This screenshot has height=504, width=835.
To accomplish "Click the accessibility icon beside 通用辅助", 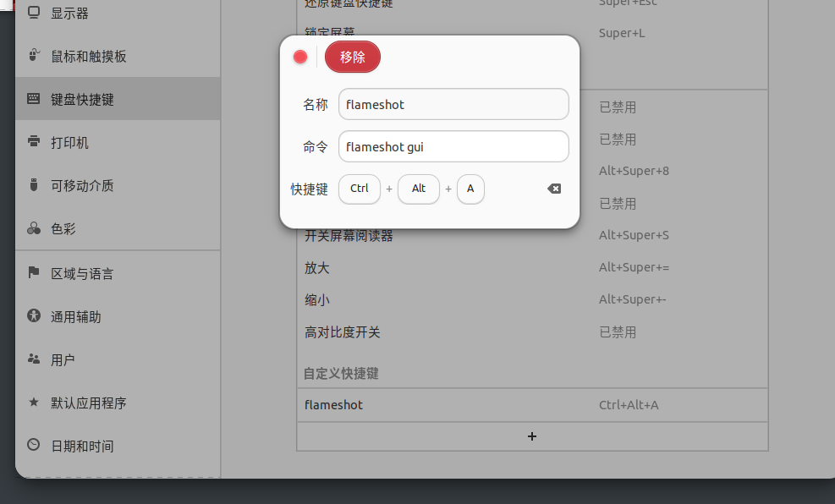I will click(34, 315).
